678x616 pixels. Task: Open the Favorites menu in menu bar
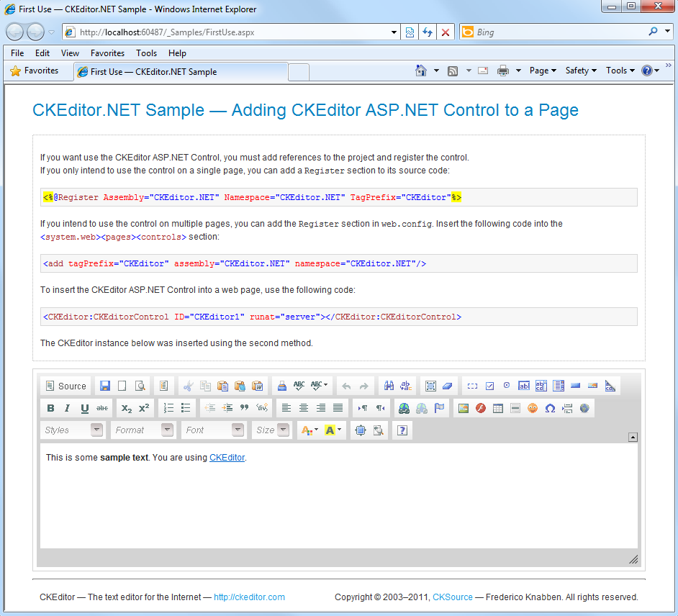[x=108, y=53]
